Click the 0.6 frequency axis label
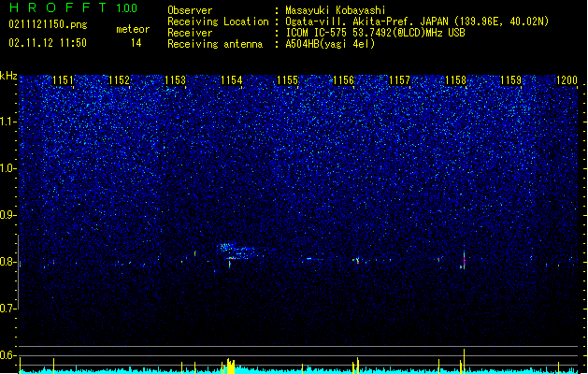 (8, 355)
